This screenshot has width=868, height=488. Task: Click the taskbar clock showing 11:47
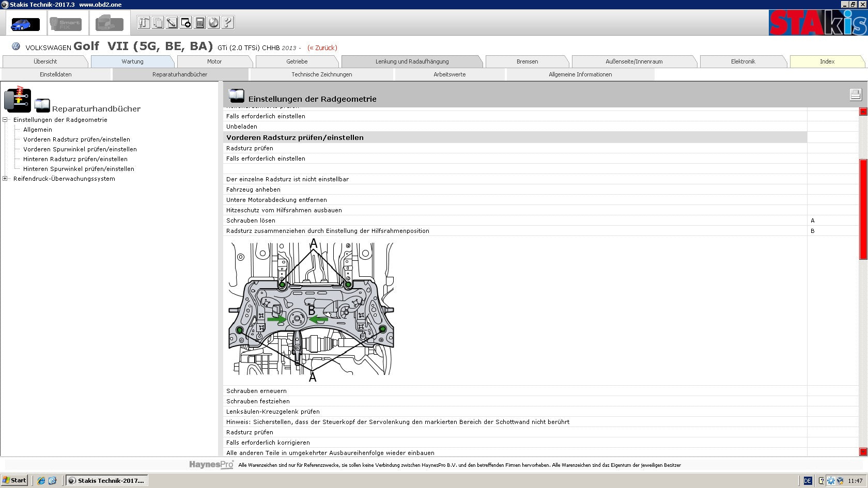click(x=855, y=481)
